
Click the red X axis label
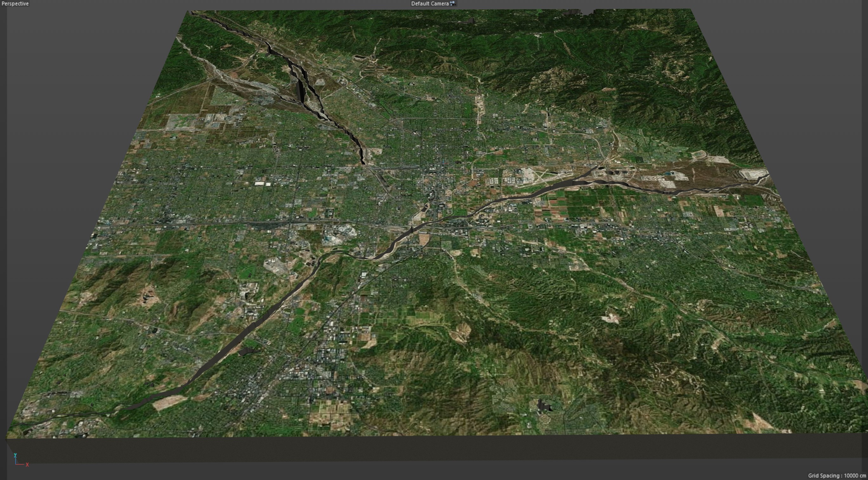[x=27, y=465]
